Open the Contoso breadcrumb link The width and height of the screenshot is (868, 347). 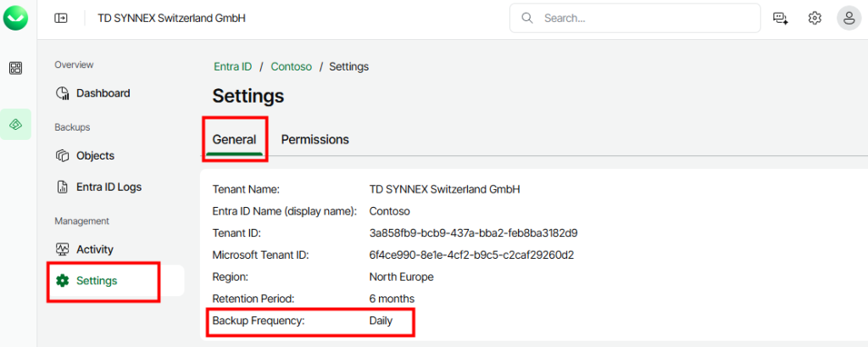[291, 66]
